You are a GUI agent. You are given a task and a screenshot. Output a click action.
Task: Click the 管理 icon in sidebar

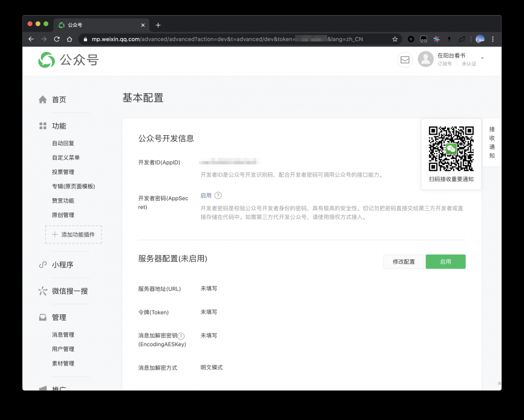click(x=43, y=317)
